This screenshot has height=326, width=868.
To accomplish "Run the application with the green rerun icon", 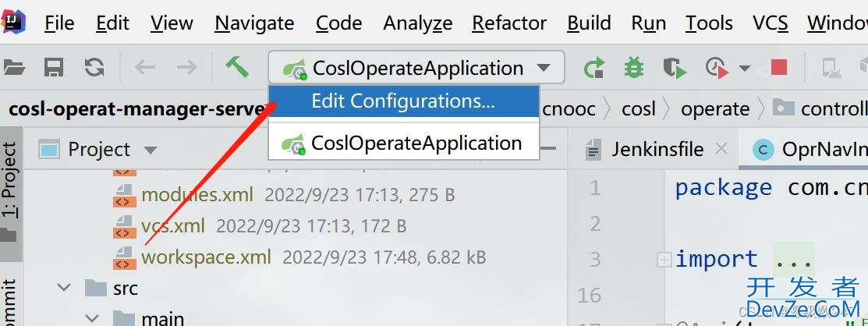I will coord(594,69).
